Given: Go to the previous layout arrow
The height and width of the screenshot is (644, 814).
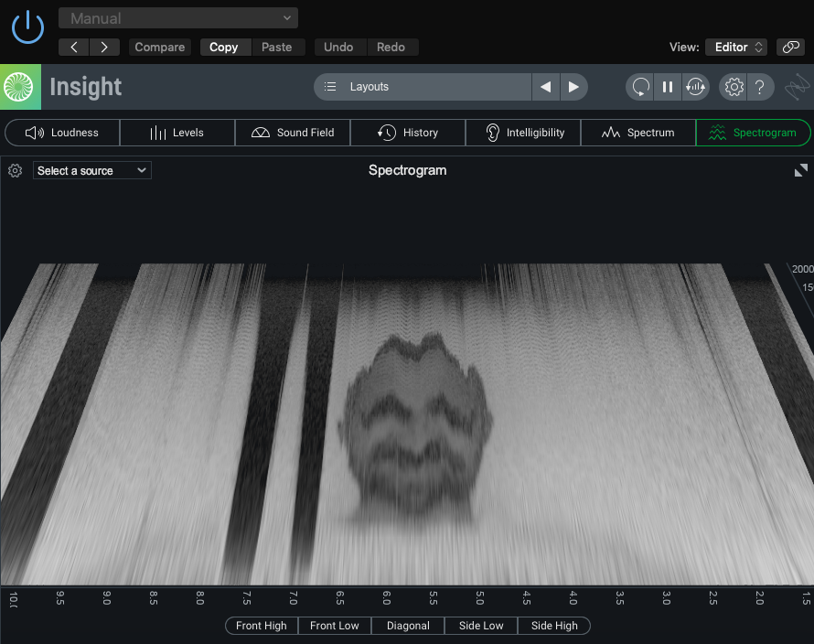Looking at the screenshot, I should pos(546,87).
